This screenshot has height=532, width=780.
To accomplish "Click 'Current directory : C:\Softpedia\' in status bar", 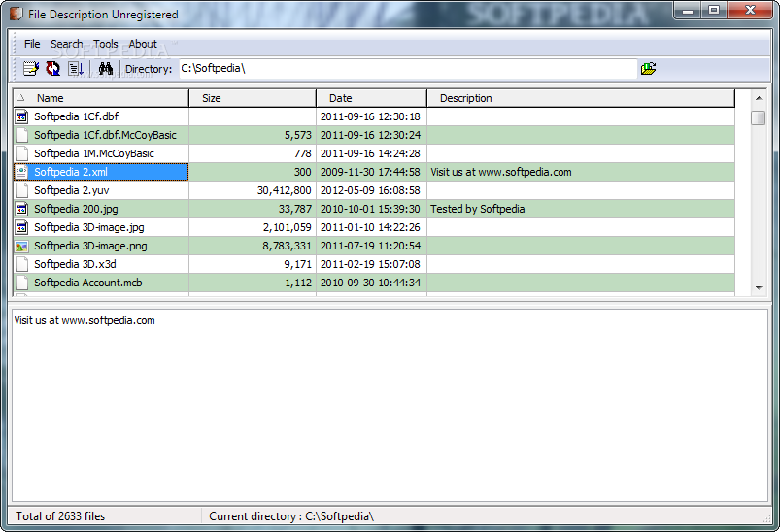I will coord(291,516).
